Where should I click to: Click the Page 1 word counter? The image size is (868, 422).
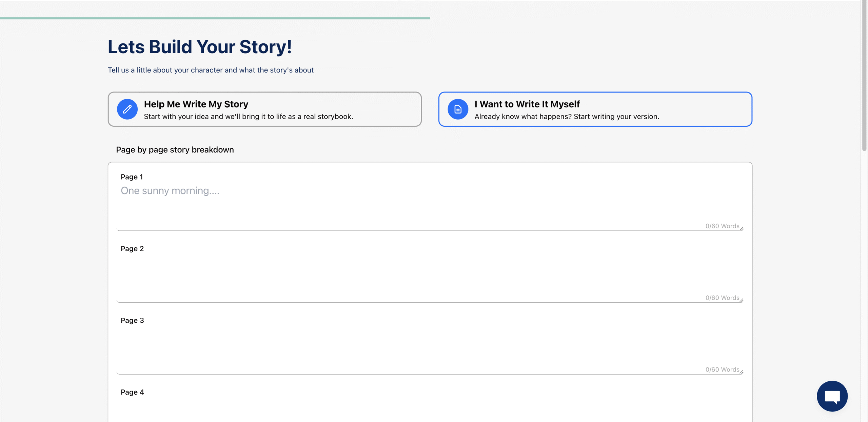coord(722,226)
